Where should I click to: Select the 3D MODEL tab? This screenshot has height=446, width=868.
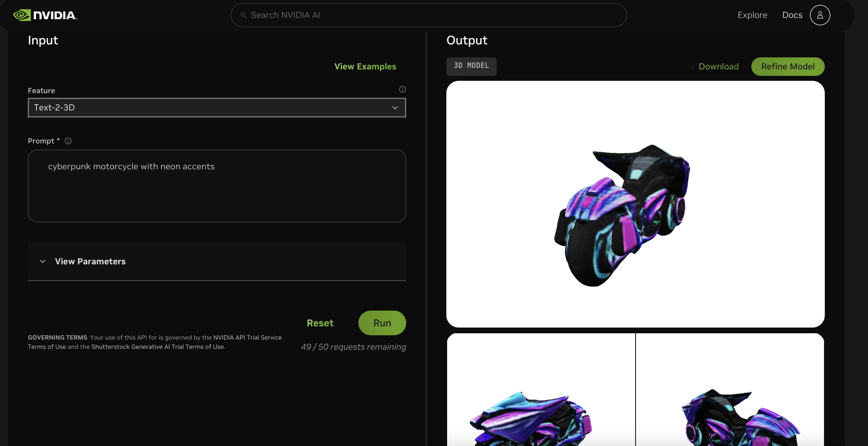(x=471, y=66)
